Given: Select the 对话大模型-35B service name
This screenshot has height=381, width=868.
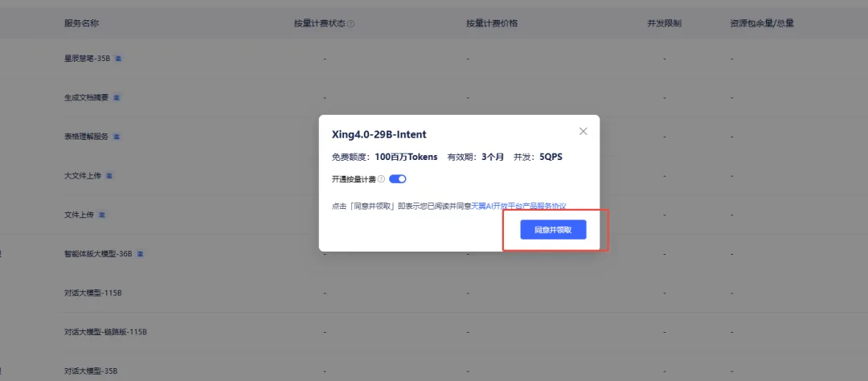Looking at the screenshot, I should [x=92, y=371].
